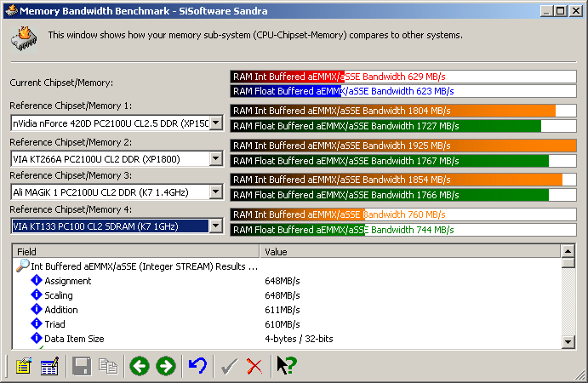This screenshot has height=383, width=588.
Task: Click the Options clipboard icon in toolbar
Action: (24, 366)
